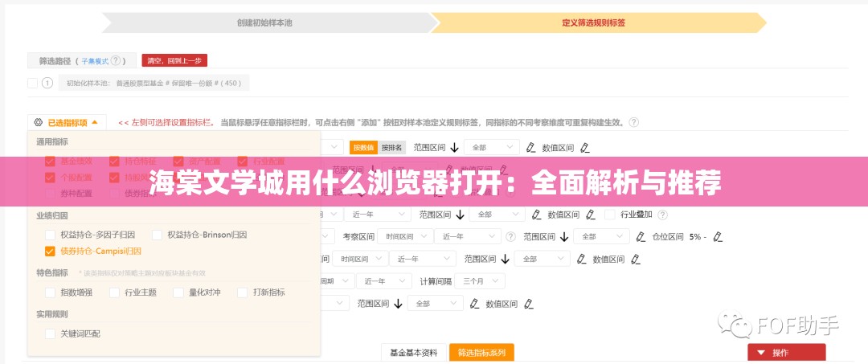Edit 数值区间 pencil in the 按数值 row
The image size is (868, 364).
[x=584, y=147]
